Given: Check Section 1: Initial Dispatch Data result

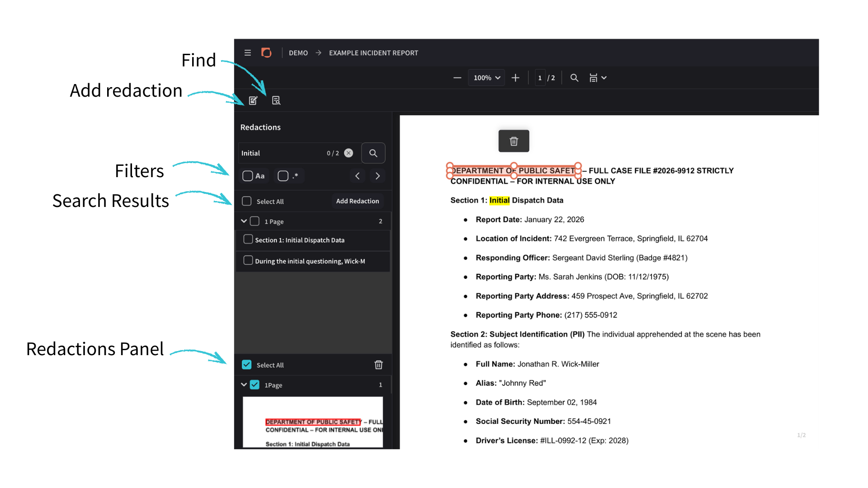Looking at the screenshot, I should [248, 239].
